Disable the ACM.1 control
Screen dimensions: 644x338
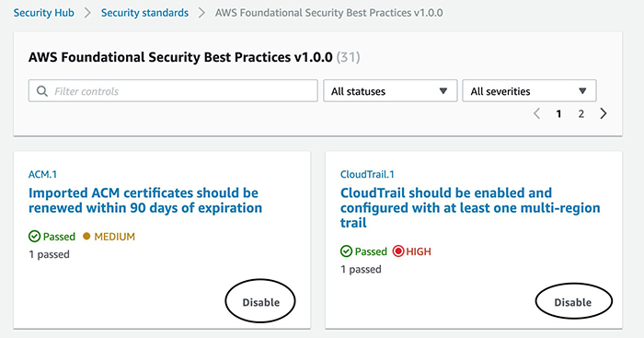[x=260, y=302]
